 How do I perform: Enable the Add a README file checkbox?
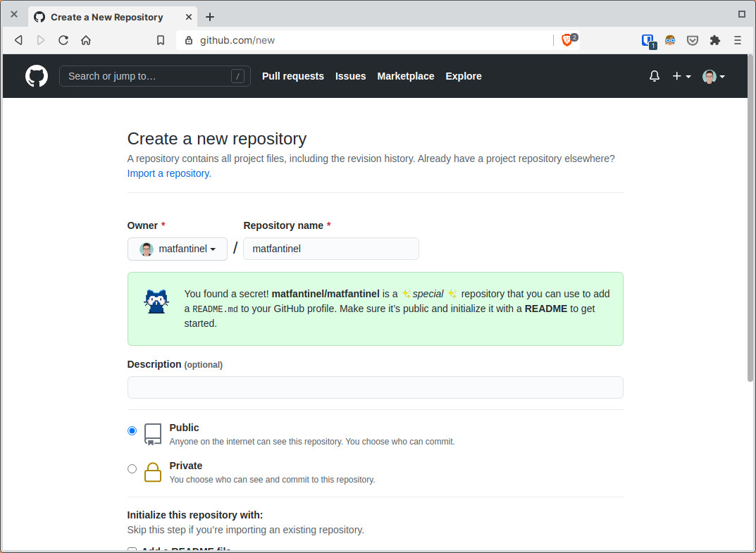132,550
